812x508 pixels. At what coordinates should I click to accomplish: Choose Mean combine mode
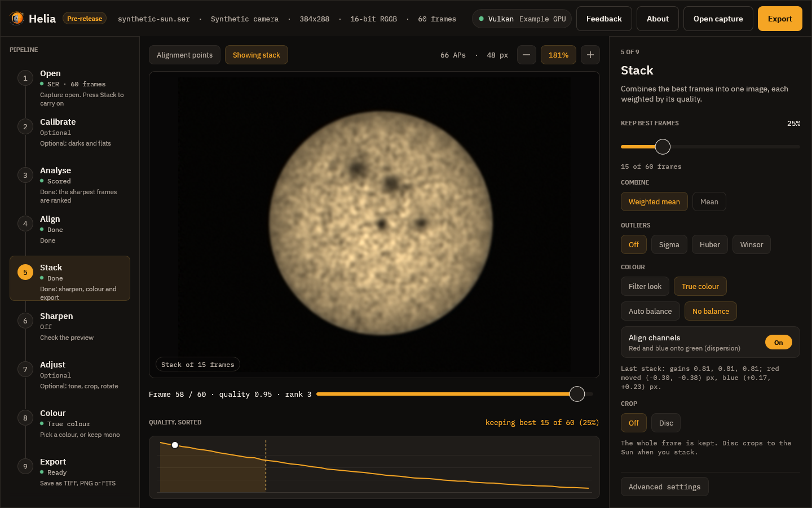click(x=709, y=202)
